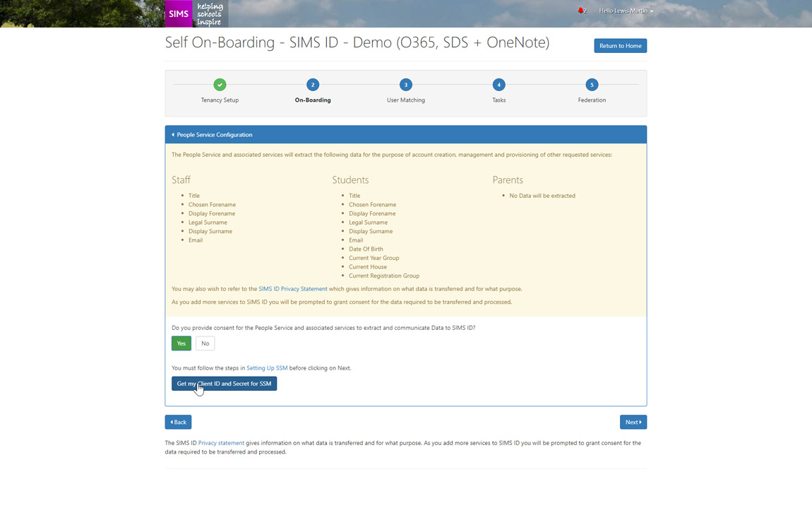Open the Setting Up SSM link
This screenshot has height=508, width=812.
click(x=267, y=368)
